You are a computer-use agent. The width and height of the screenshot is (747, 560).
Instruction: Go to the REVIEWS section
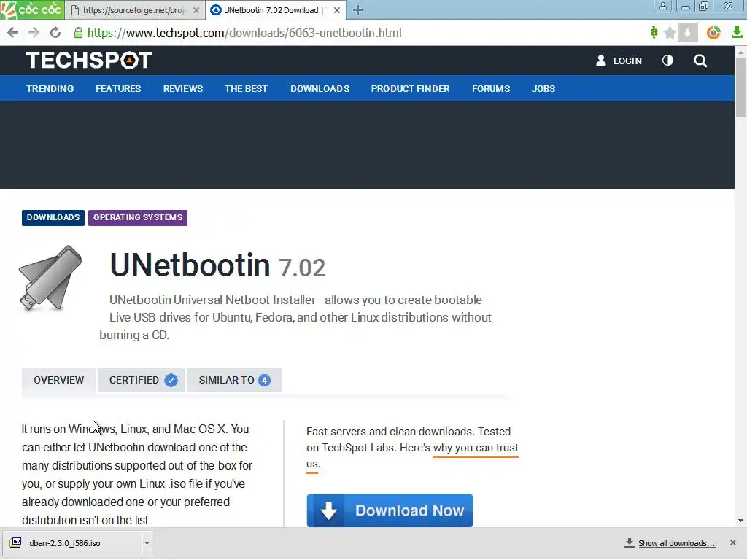pyautogui.click(x=183, y=88)
